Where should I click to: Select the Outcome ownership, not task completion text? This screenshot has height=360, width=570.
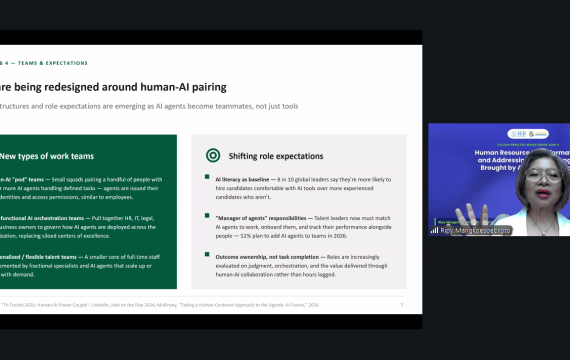click(x=267, y=257)
